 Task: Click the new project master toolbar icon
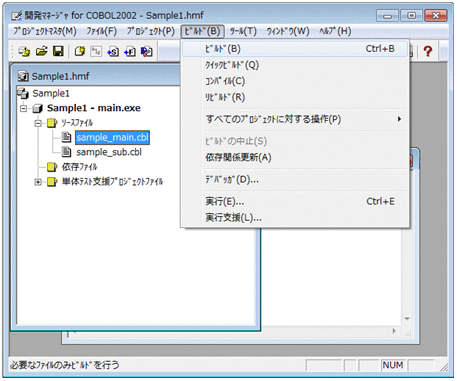[x=24, y=52]
